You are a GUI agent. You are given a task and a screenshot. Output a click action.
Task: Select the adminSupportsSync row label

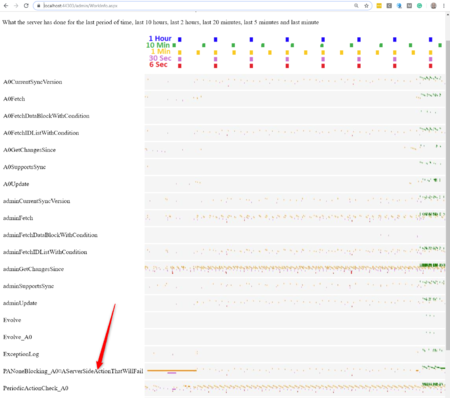[28, 286]
